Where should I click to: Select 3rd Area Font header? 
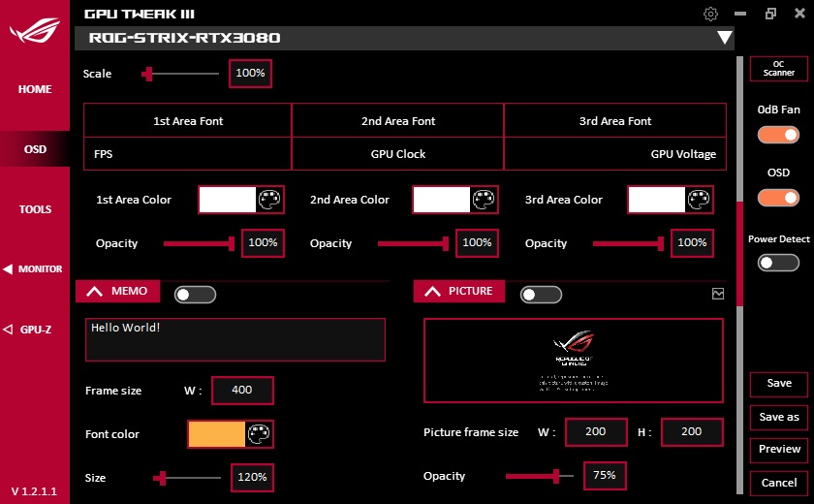(615, 121)
